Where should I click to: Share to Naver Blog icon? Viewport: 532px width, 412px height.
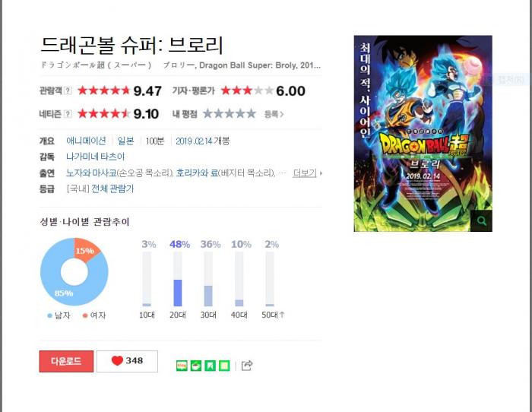(182, 366)
